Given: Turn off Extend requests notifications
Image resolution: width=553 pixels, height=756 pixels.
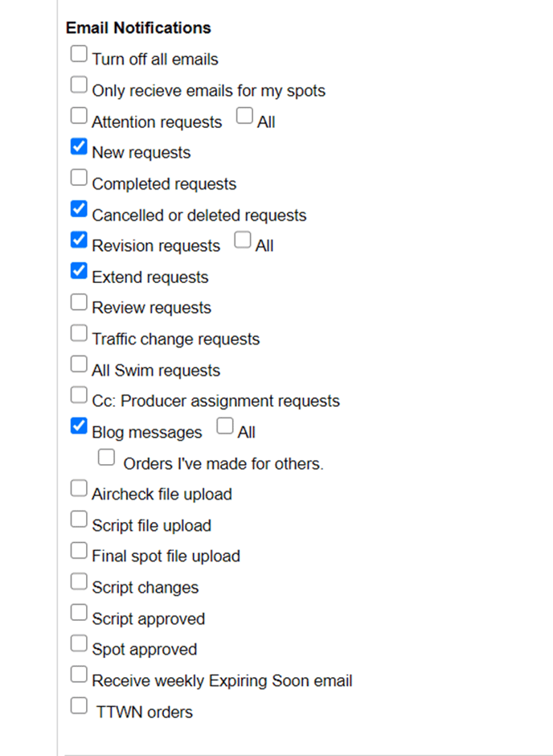Looking at the screenshot, I should point(79,271).
